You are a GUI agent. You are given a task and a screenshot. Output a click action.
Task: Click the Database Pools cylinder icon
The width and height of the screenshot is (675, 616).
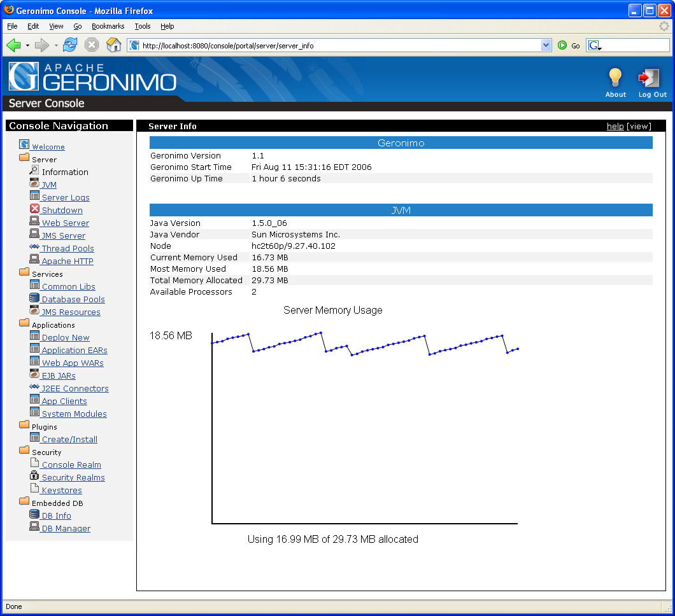(34, 298)
